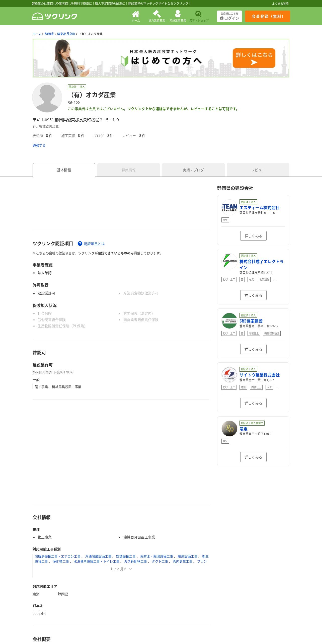Open 協力業者募集 hammer icon
Image resolution: width=322 pixels, height=644 pixels.
pos(157,16)
